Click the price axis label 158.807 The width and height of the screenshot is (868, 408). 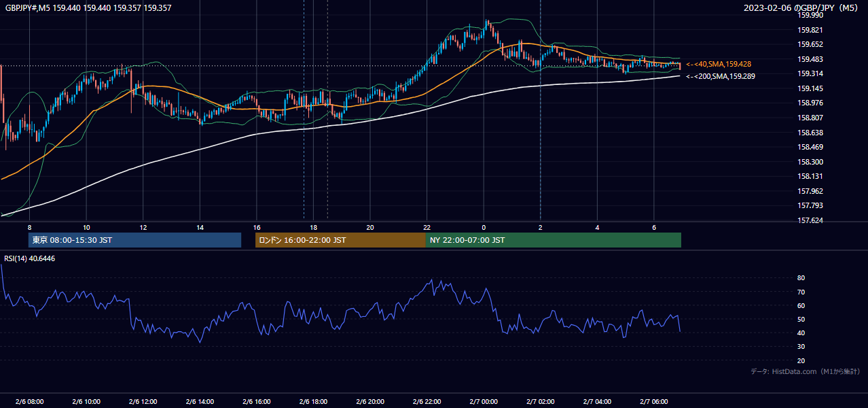tap(810, 118)
